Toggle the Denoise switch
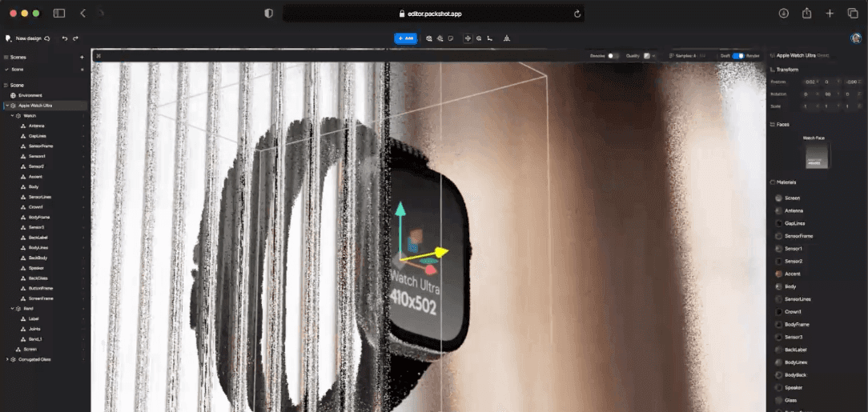The width and height of the screenshot is (868, 412). click(x=613, y=56)
